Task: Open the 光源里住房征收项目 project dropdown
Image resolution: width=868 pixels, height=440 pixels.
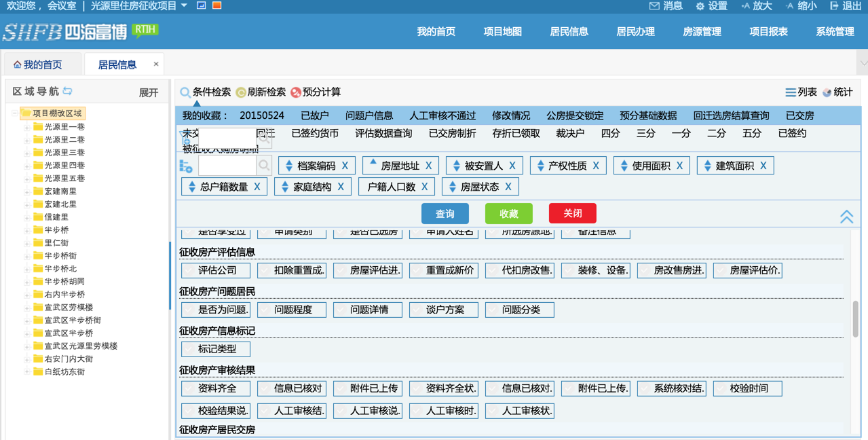Action: pos(184,6)
